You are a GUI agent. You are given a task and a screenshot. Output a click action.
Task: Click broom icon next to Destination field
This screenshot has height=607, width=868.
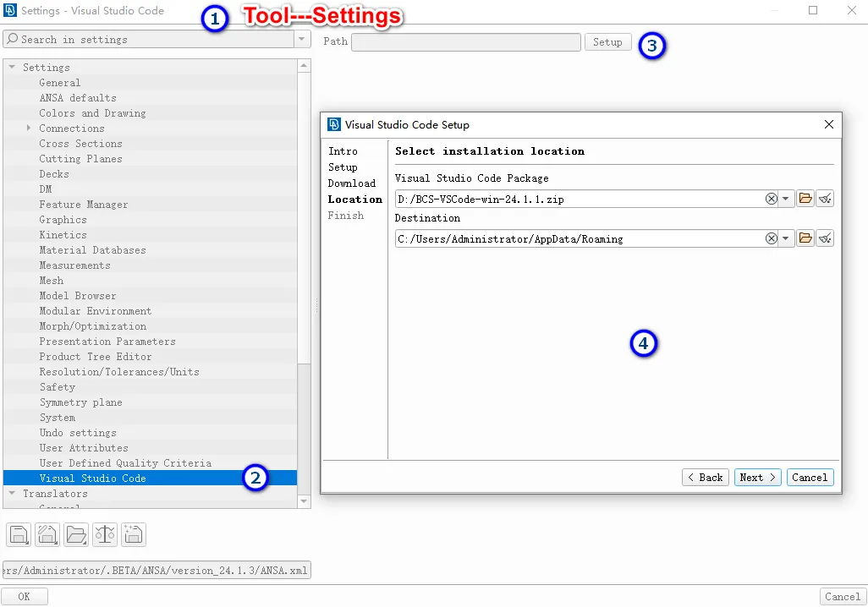[x=825, y=238]
